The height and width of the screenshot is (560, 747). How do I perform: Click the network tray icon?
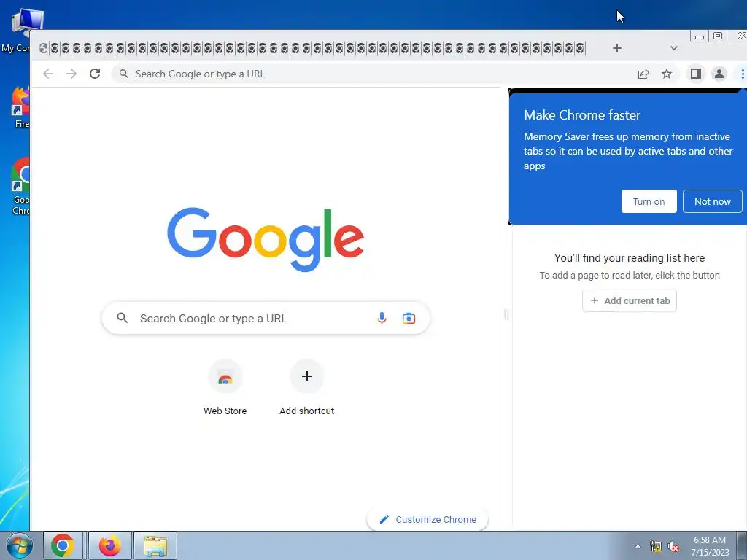tap(656, 547)
